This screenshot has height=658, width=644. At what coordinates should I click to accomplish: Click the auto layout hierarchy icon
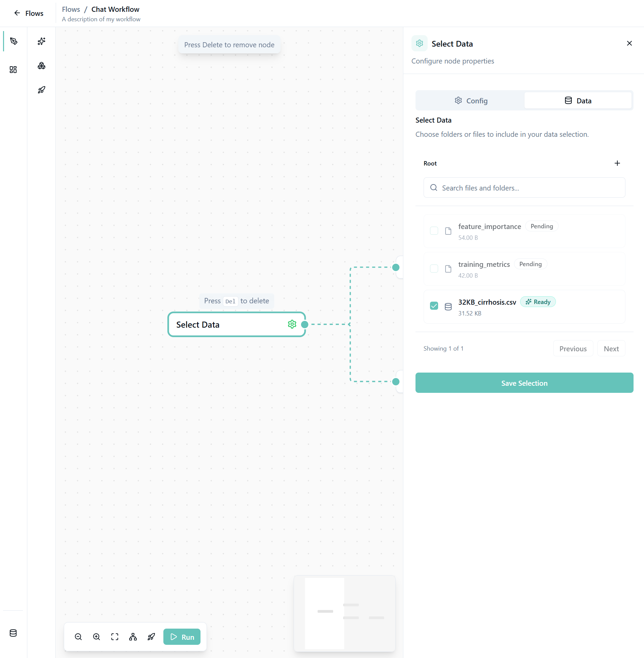[133, 637]
